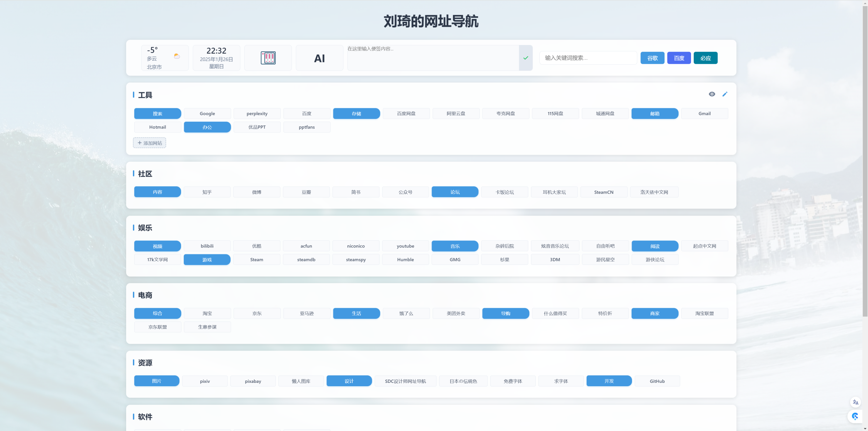Image resolution: width=868 pixels, height=431 pixels.
Task: Click the pencil edit icon in 工具 section
Action: click(x=725, y=94)
